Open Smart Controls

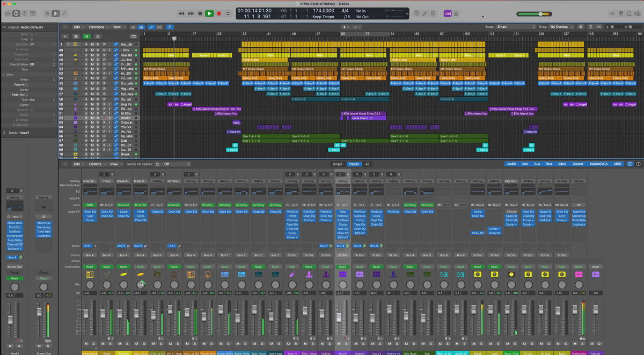tap(48, 13)
